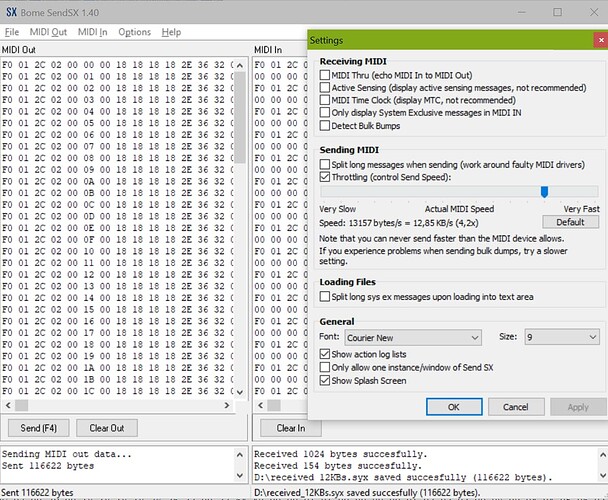Screen dimensions: 608x500
Task: Click 'Received 1024 bytes succesfully.' log line
Action: pos(340,454)
